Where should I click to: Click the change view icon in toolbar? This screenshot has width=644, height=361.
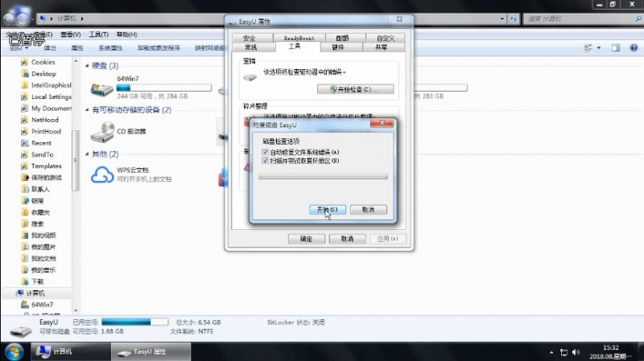588,48
